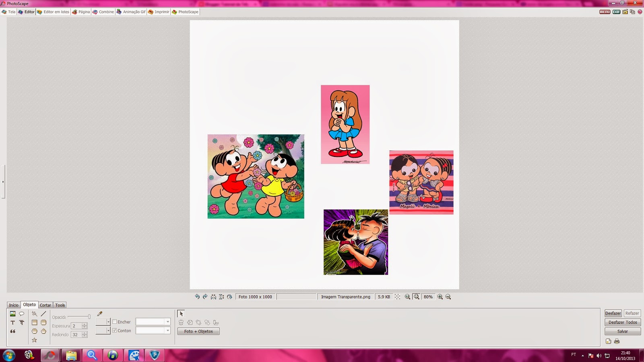
Task: Open the EXIF information viewer
Action: click(x=616, y=12)
